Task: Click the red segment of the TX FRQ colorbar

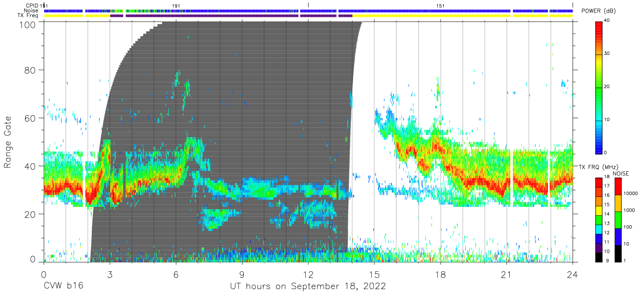Action: coord(598,183)
